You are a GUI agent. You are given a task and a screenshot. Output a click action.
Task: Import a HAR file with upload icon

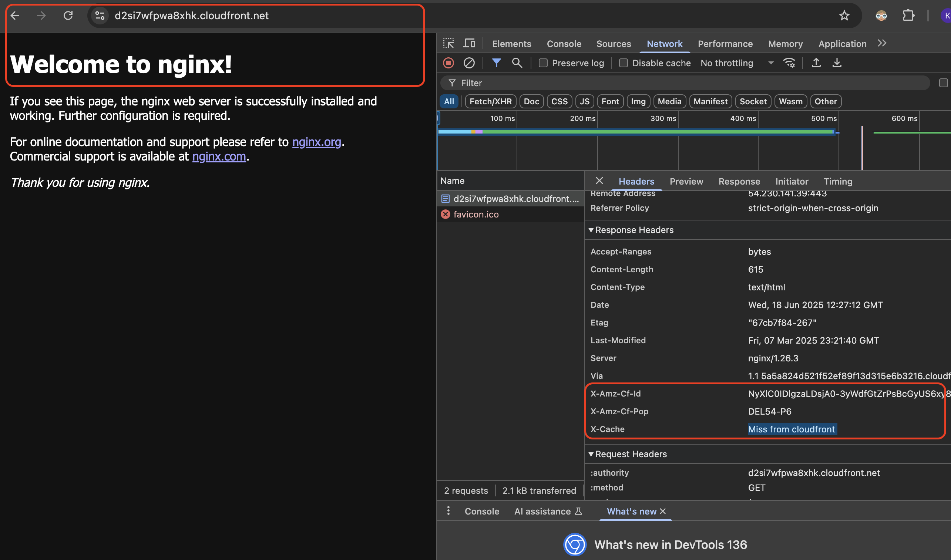(816, 63)
